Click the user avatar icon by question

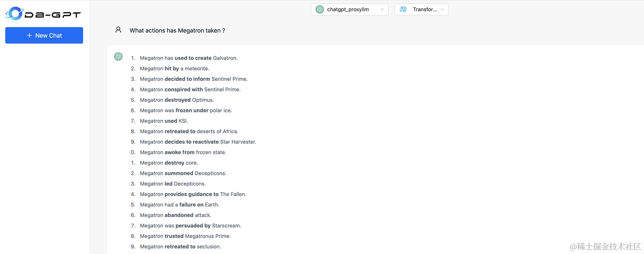(x=118, y=30)
